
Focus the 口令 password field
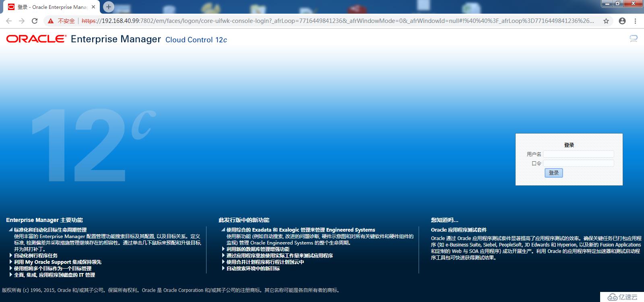(578, 163)
